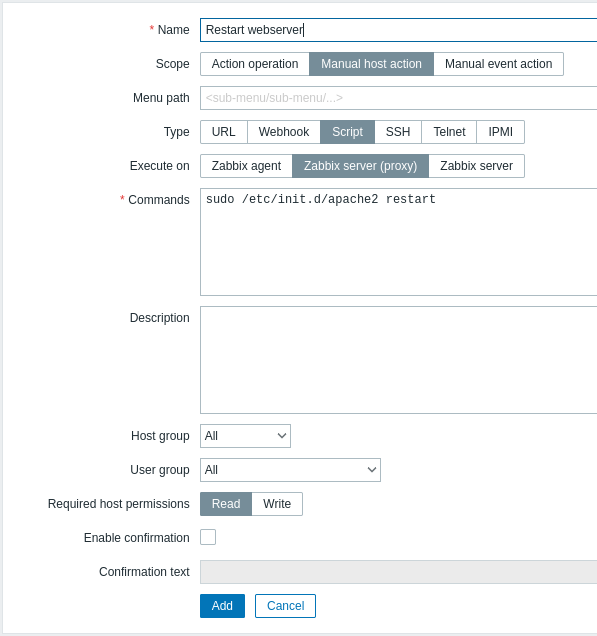Click inside the Description text area
The width and height of the screenshot is (597, 636).
pyautogui.click(x=398, y=360)
